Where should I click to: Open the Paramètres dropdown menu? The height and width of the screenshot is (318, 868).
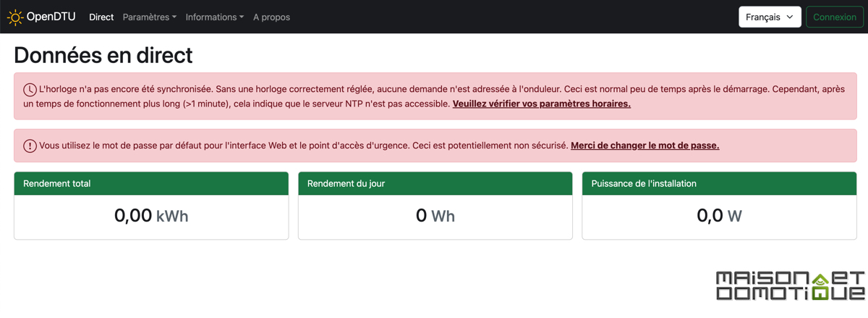150,17
